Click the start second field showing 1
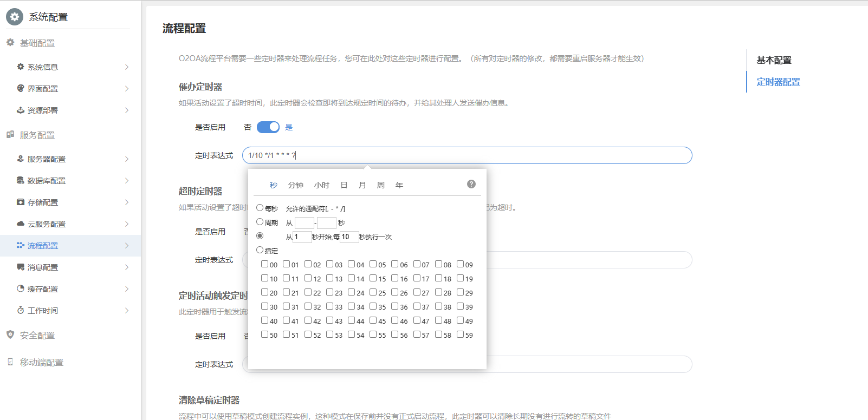Viewport: 868px width, 420px height. point(302,237)
